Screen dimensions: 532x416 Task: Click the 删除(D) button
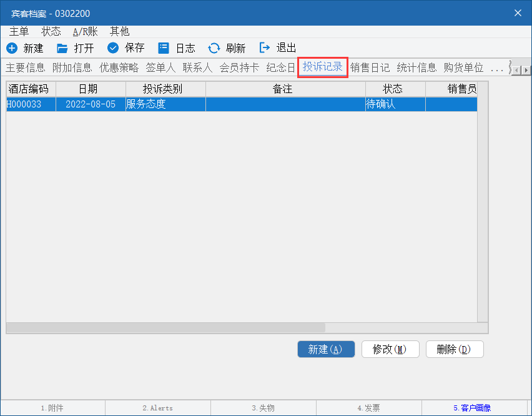pos(455,349)
